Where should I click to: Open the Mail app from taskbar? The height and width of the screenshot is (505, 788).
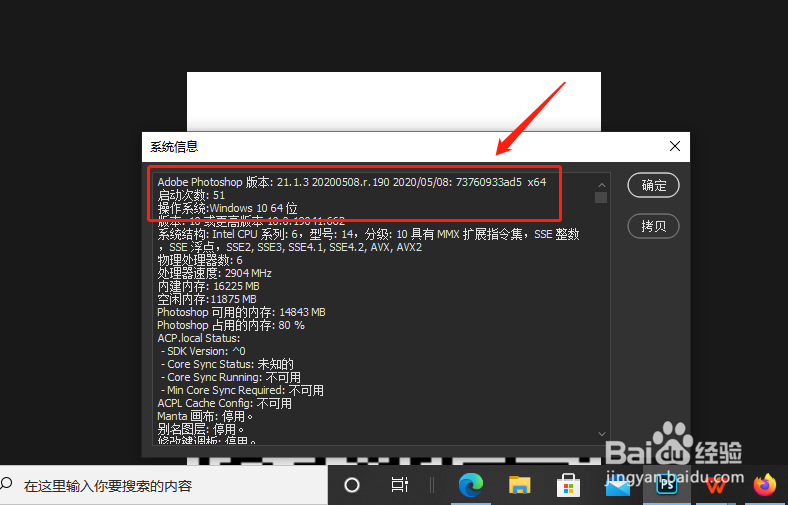(618, 486)
